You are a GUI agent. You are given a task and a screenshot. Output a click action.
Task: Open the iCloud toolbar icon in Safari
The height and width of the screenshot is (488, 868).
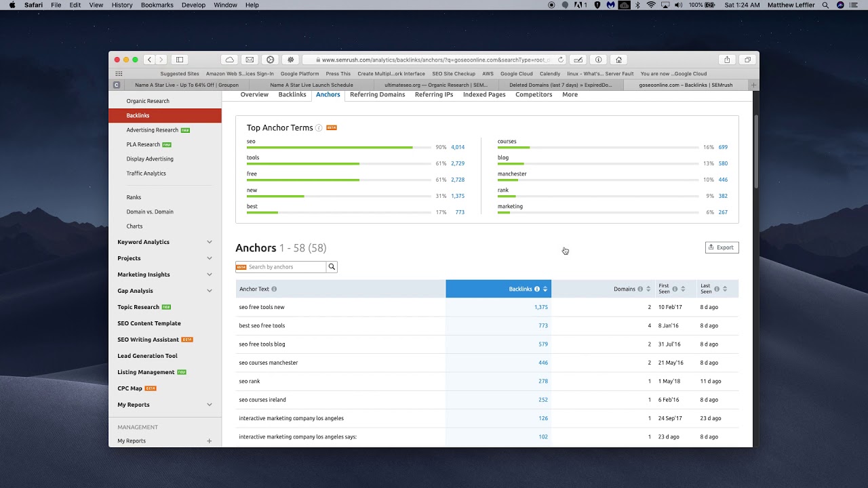[x=230, y=60]
